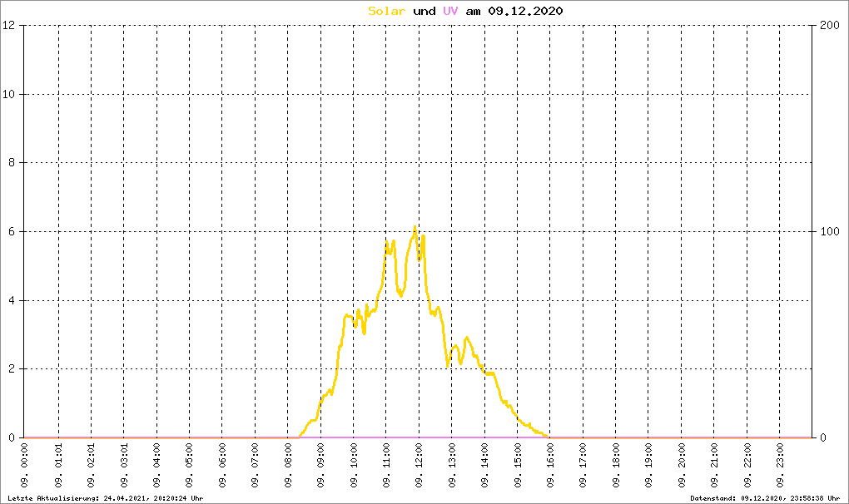The image size is (849, 504).
Task: Click the x-axis label '09. 12:00'
Action: tap(420, 466)
